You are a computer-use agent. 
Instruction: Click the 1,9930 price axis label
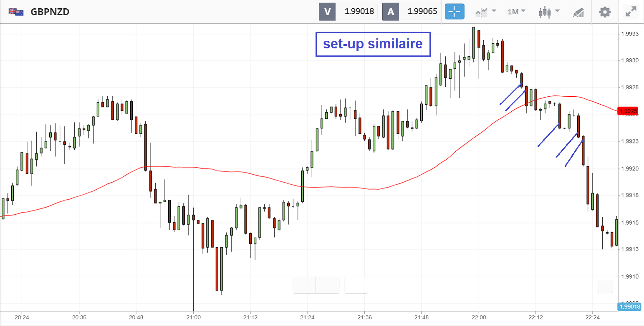click(629, 60)
